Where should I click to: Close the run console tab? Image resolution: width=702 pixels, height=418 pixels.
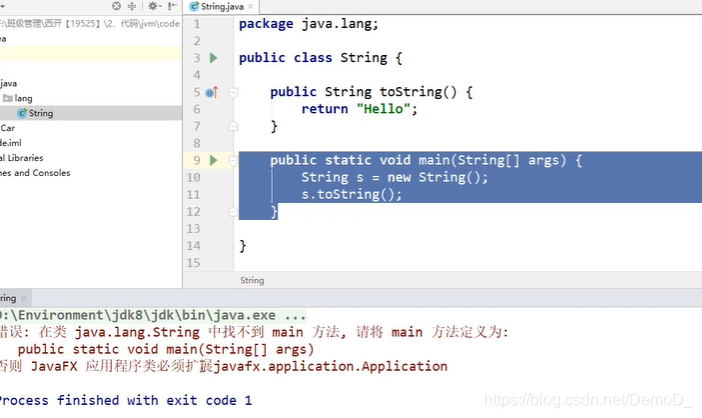(x=24, y=299)
